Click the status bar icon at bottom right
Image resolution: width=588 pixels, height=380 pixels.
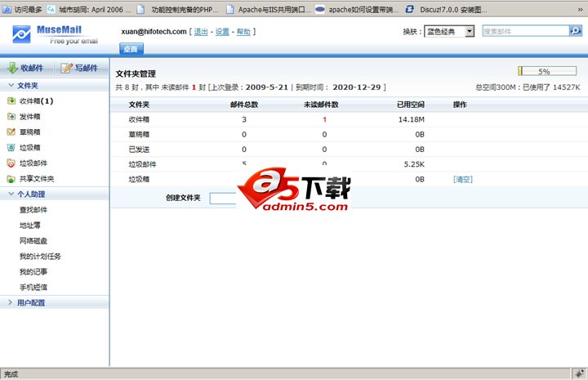579,373
